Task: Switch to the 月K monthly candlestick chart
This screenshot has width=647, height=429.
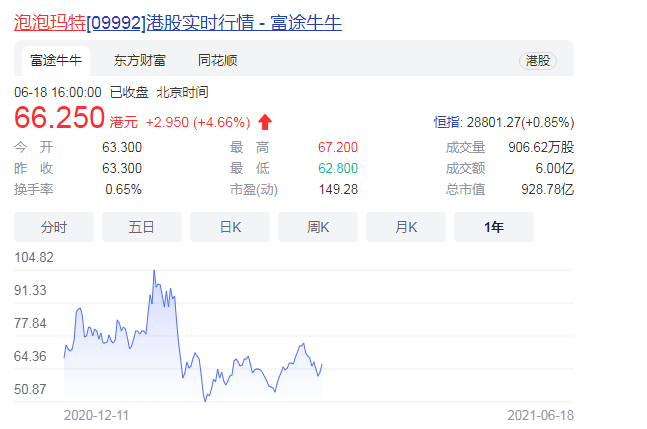Action: pos(406,227)
